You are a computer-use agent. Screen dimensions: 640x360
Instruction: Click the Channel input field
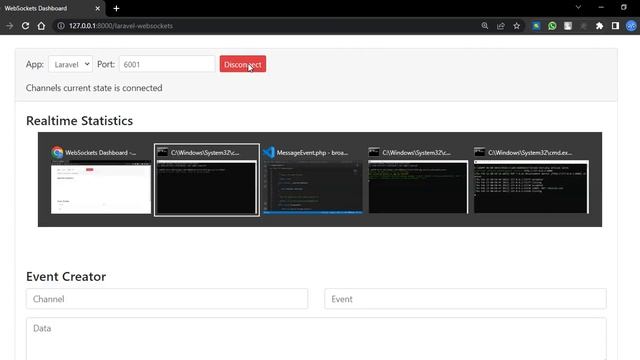167,299
